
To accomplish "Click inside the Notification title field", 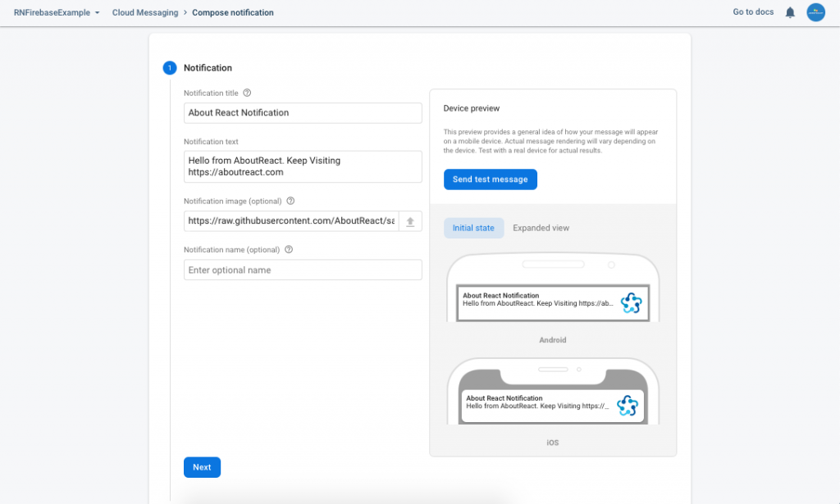I will tap(303, 112).
